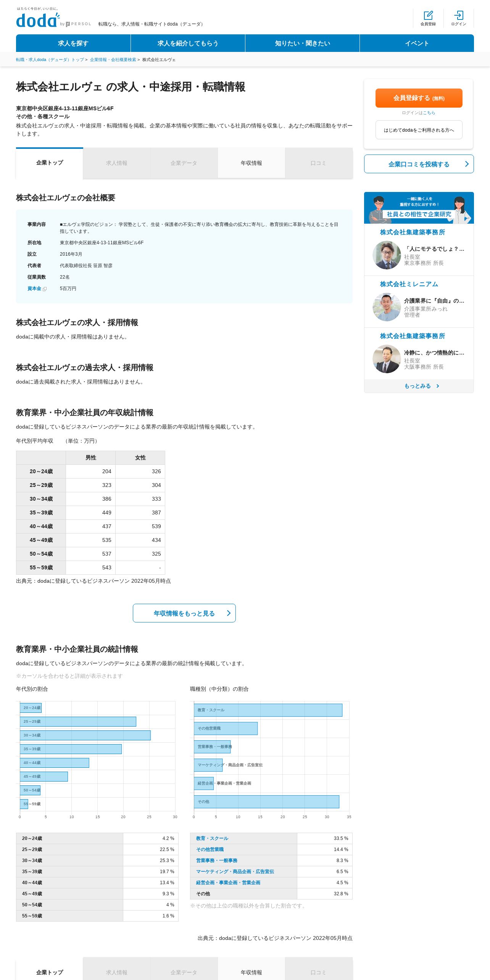490x980 pixels.
Task: Click the 35～39歳 bar in age chart
Action: tap(71, 749)
